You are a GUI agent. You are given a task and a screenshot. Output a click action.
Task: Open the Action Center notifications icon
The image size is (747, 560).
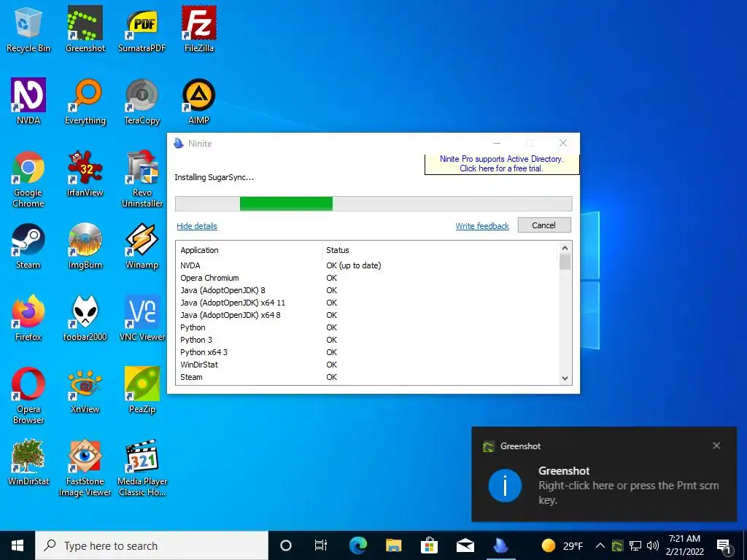click(x=724, y=545)
